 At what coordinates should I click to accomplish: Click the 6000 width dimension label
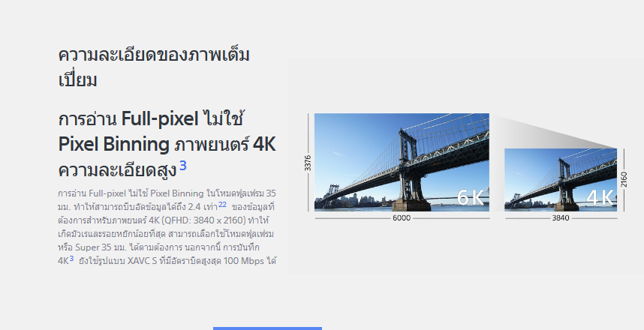click(x=402, y=218)
